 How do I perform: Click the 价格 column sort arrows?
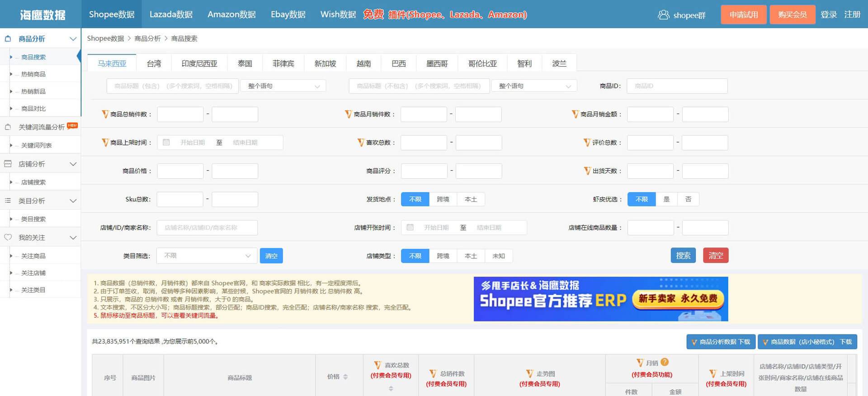[x=345, y=377]
